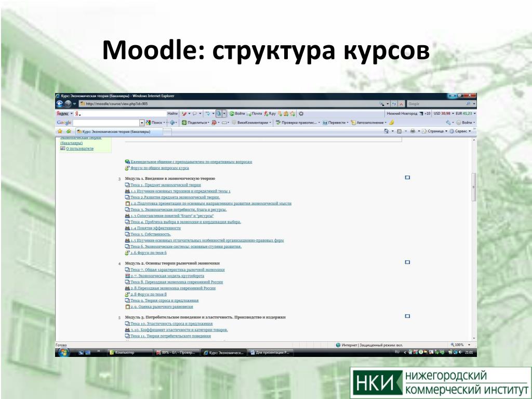Open link 1.6 Форум по теме 6

click(x=149, y=253)
